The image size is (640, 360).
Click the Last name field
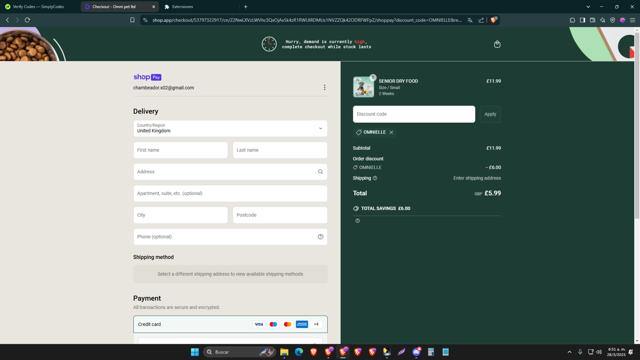[x=280, y=150]
